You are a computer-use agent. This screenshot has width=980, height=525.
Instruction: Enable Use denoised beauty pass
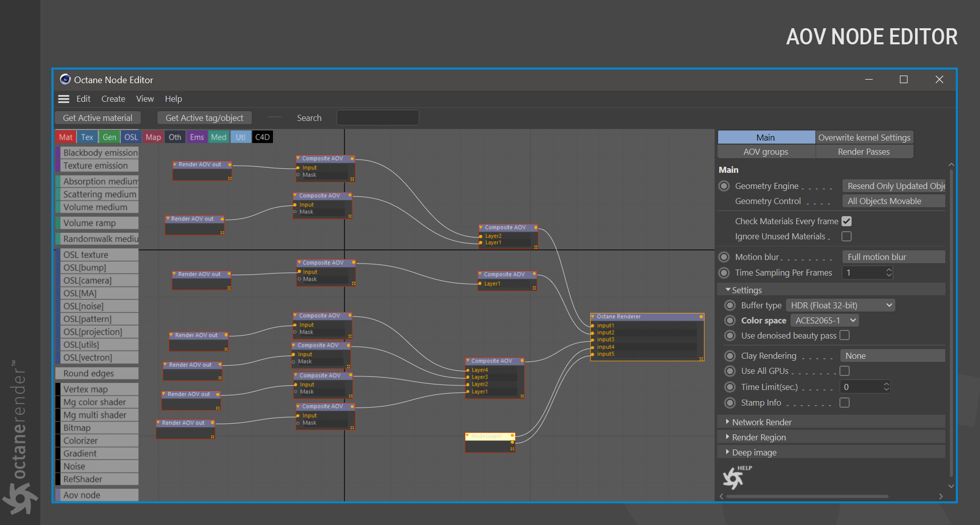click(845, 335)
